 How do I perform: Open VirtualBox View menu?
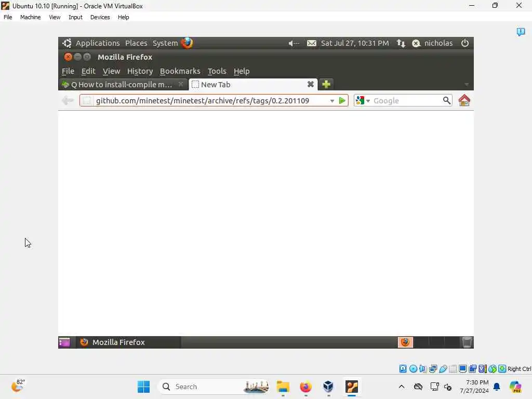pos(55,17)
